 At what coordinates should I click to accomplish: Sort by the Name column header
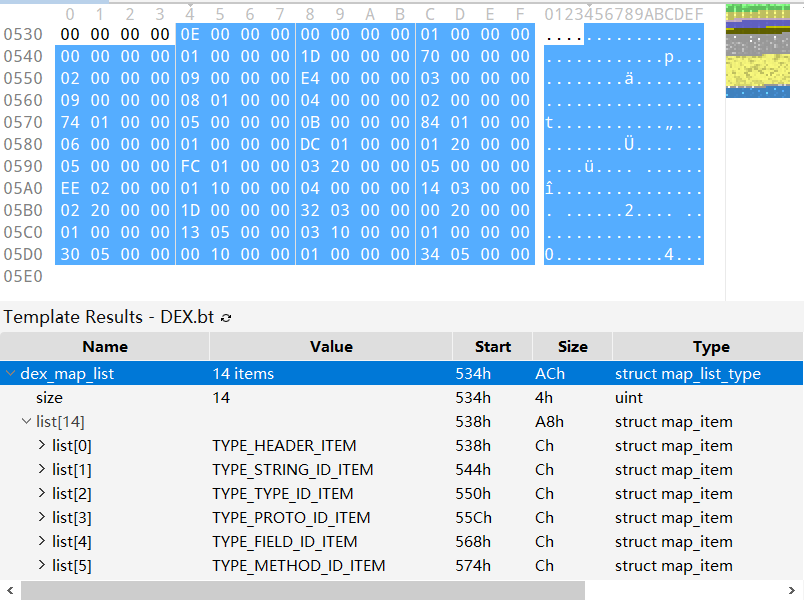coord(105,347)
